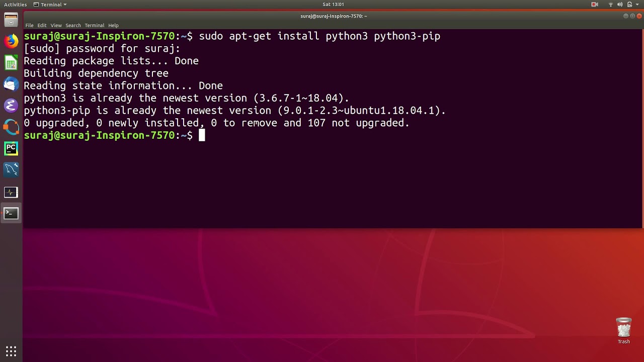Open the Help menu

[x=113, y=25]
